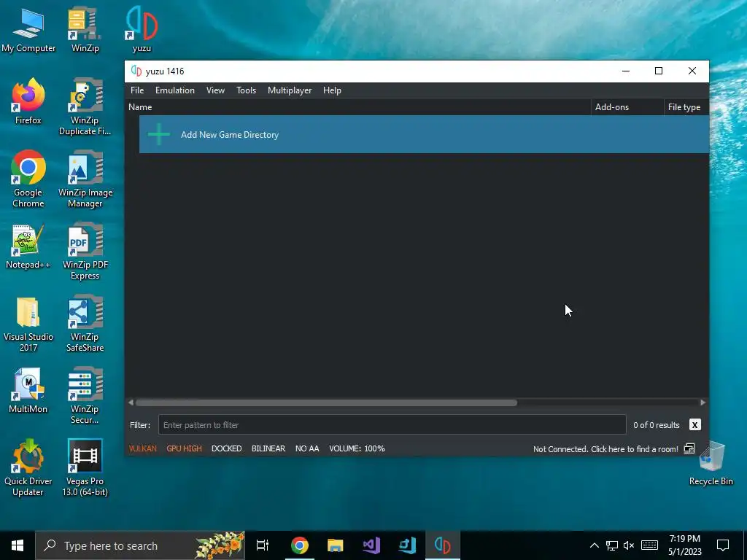Toggle DOCKED mode in status bar
The height and width of the screenshot is (560, 747).
pyautogui.click(x=226, y=448)
